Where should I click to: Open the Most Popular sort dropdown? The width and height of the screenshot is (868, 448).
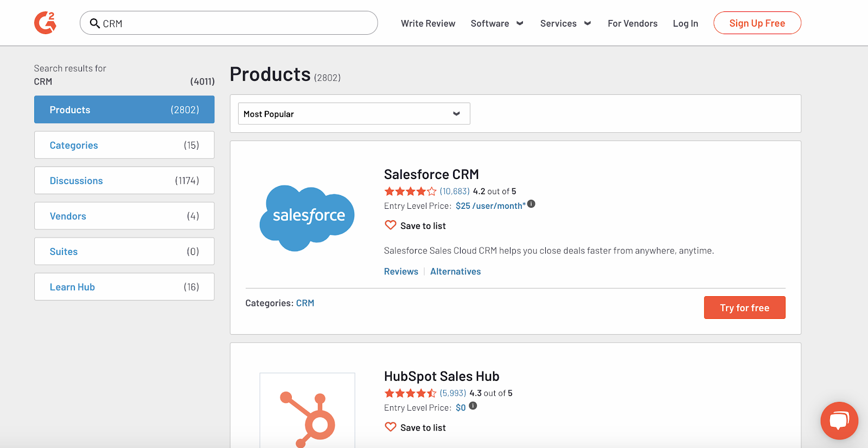click(354, 114)
